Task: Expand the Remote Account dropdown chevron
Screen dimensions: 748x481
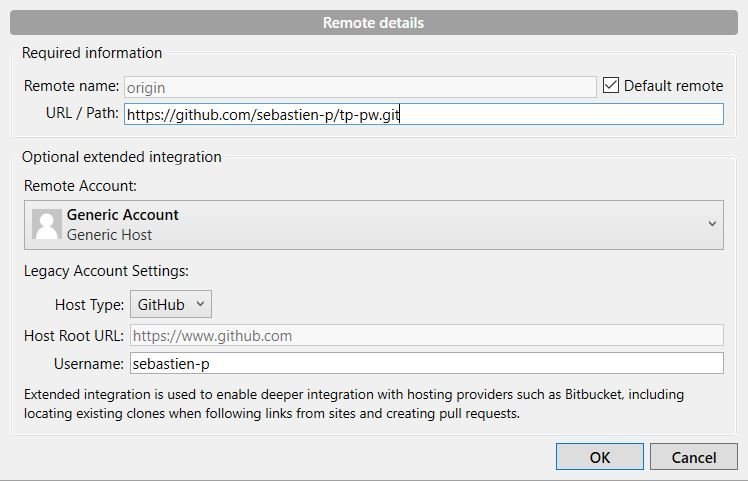Action: click(712, 224)
